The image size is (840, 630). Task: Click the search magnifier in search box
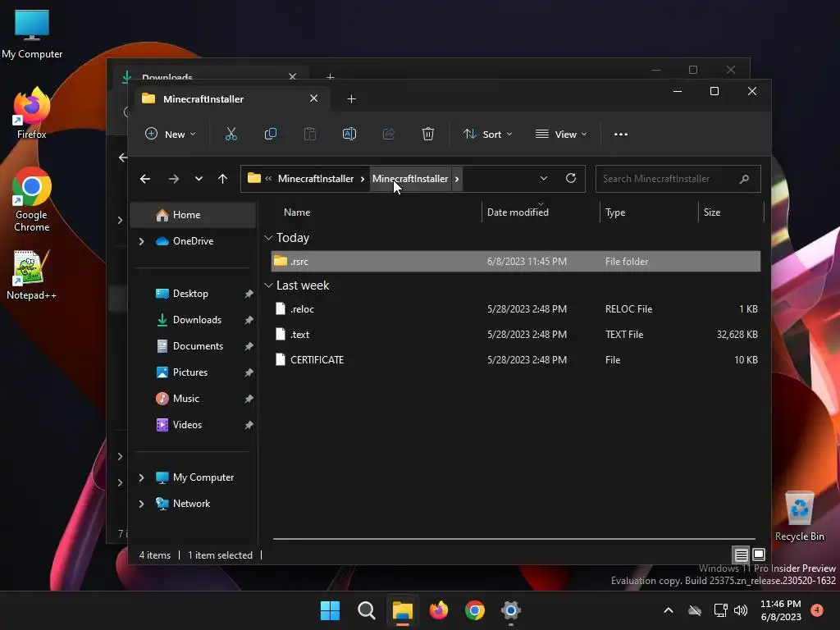pos(744,179)
